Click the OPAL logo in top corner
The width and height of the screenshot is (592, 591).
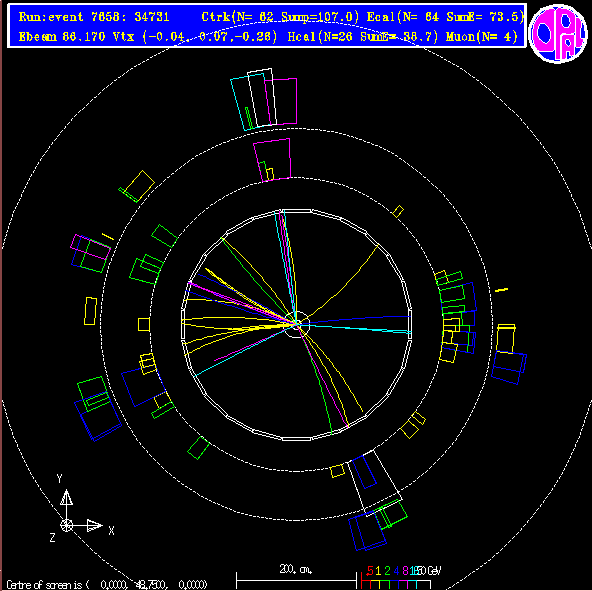point(558,33)
